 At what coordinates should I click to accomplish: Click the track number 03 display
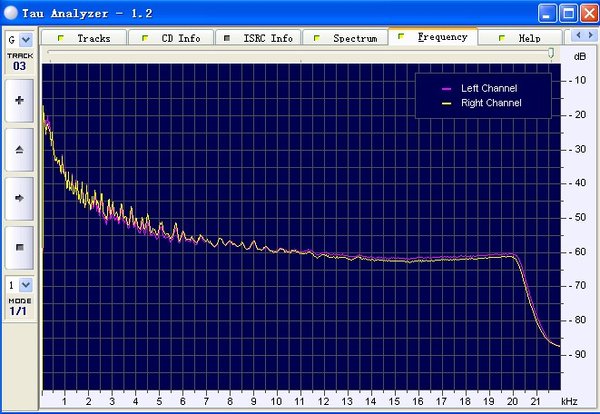pyautogui.click(x=20, y=66)
